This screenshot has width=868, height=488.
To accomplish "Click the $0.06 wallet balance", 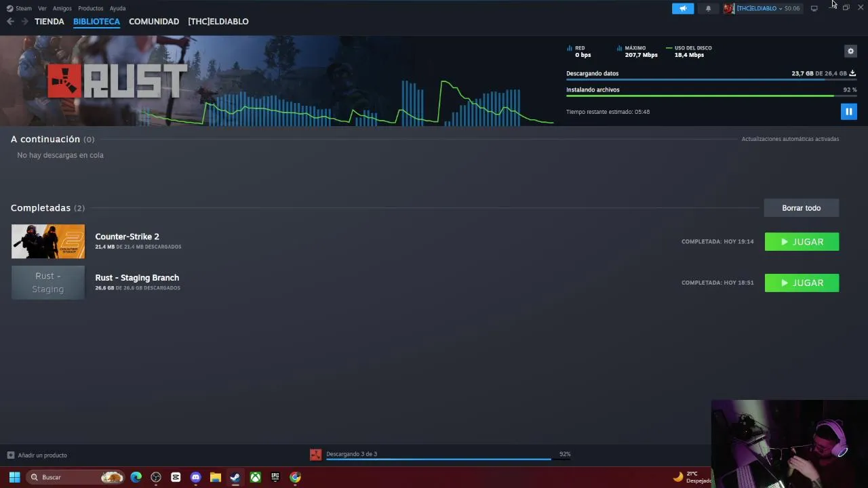I will click(792, 8).
